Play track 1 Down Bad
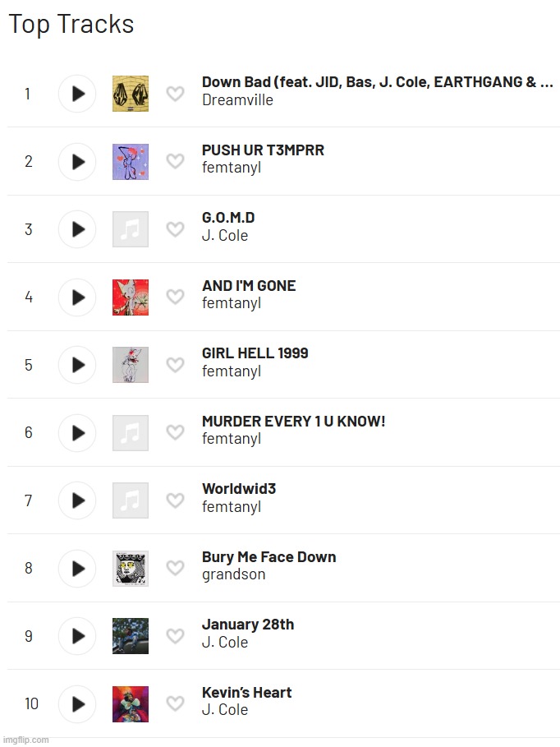Viewport: 560px width, 747px height. [77, 94]
